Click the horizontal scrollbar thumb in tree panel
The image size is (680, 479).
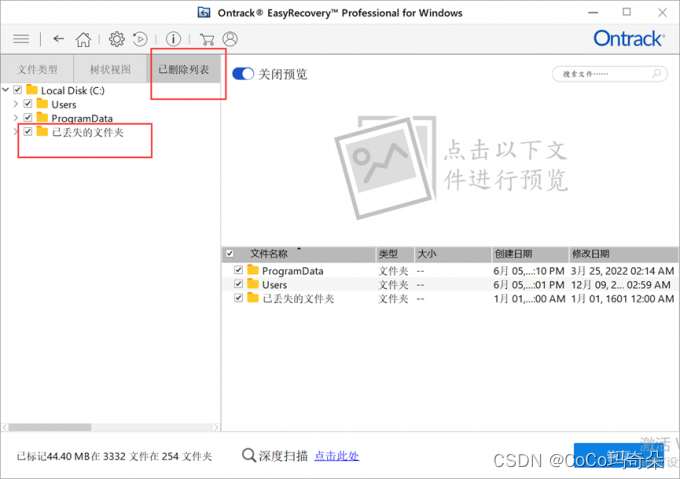coord(50,427)
